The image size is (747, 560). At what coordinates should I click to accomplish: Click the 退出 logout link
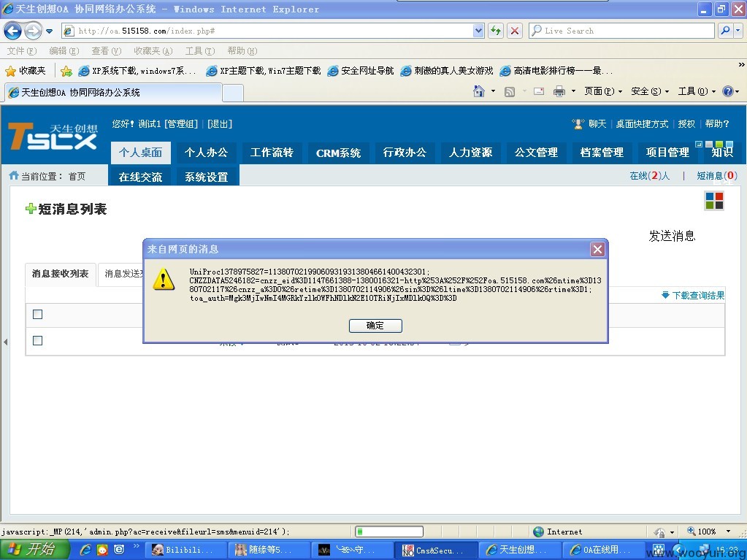[x=220, y=124]
